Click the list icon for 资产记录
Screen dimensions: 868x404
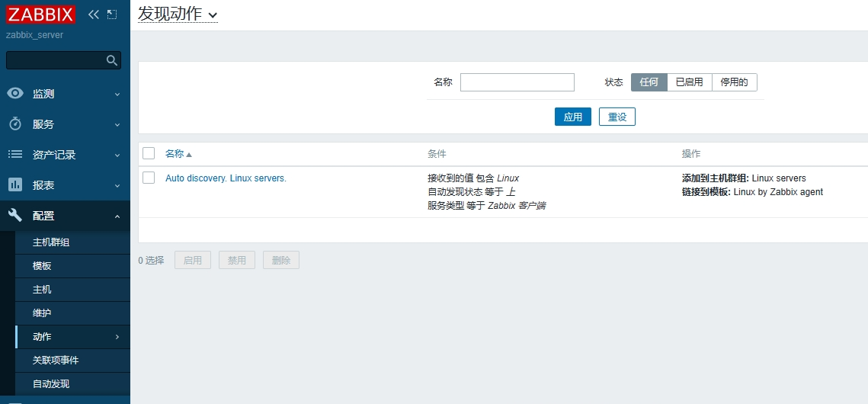[15, 155]
